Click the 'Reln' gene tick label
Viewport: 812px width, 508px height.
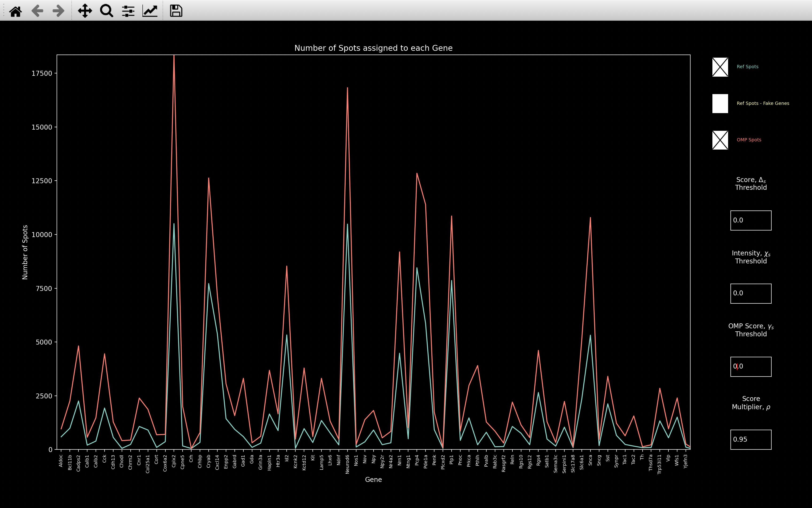(x=512, y=460)
